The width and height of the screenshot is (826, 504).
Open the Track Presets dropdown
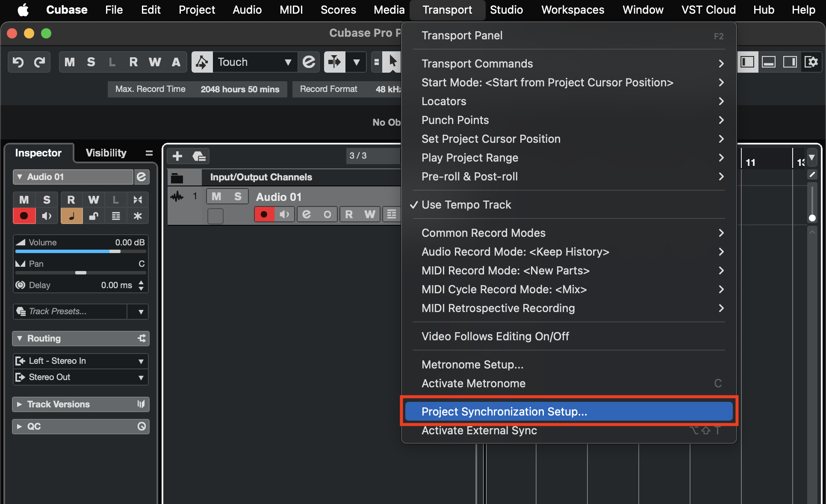pos(141,312)
